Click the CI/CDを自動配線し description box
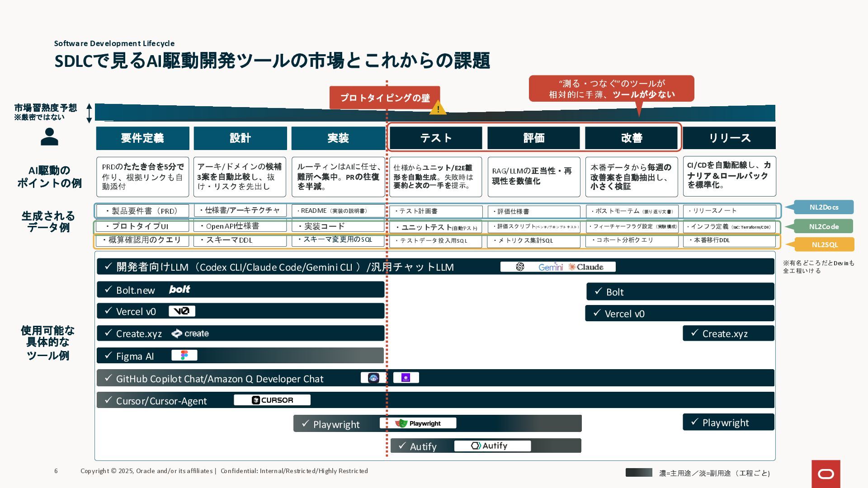This screenshot has height=488, width=868. point(729,176)
